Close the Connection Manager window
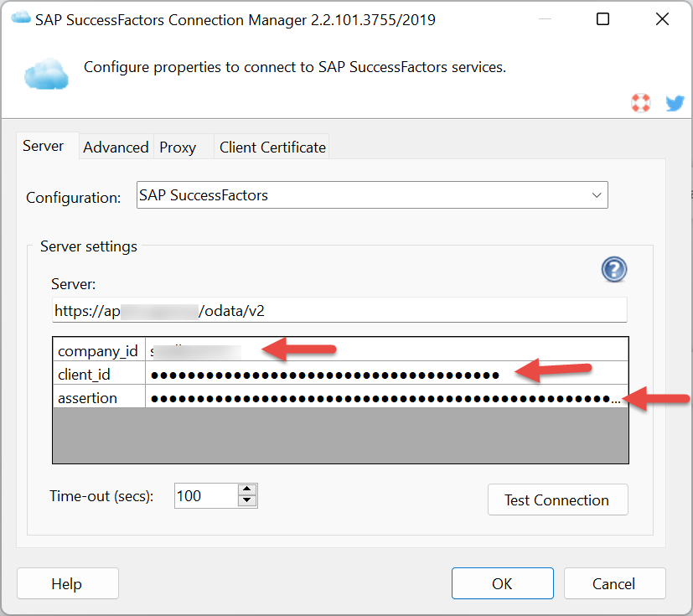The height and width of the screenshot is (616, 693). 662,19
